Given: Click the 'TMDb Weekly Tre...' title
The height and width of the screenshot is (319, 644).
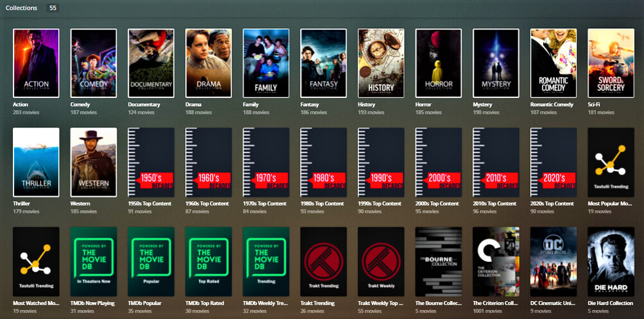Looking at the screenshot, I should pyautogui.click(x=264, y=304).
